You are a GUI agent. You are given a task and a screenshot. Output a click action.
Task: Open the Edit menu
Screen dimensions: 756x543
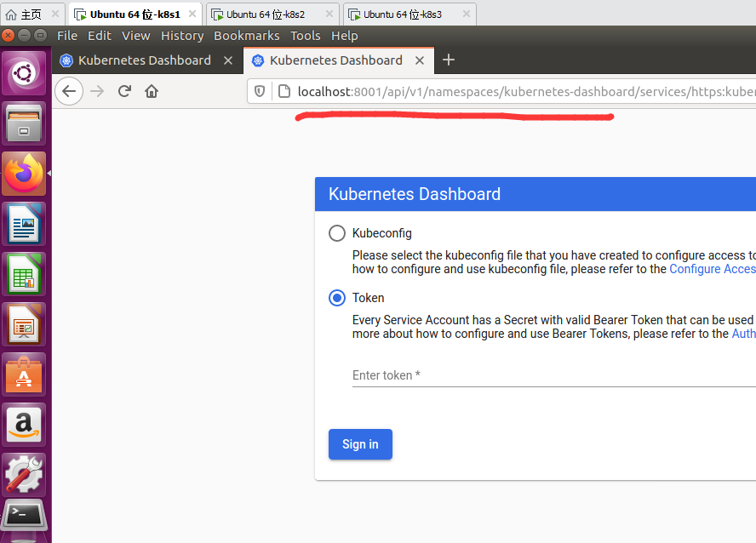pos(100,36)
